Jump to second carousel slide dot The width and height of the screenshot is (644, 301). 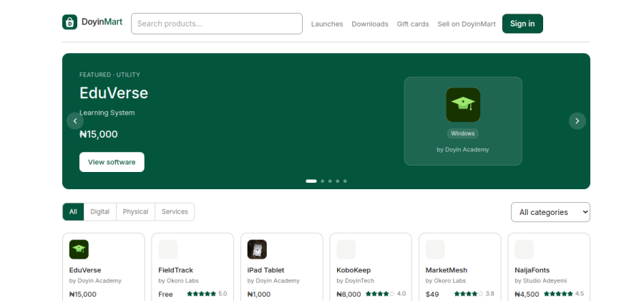pyautogui.click(x=323, y=181)
